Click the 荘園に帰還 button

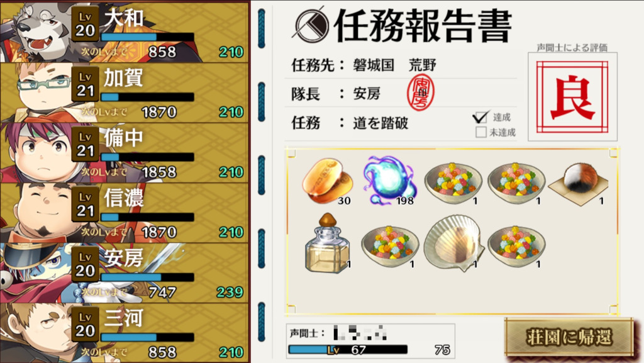(569, 337)
